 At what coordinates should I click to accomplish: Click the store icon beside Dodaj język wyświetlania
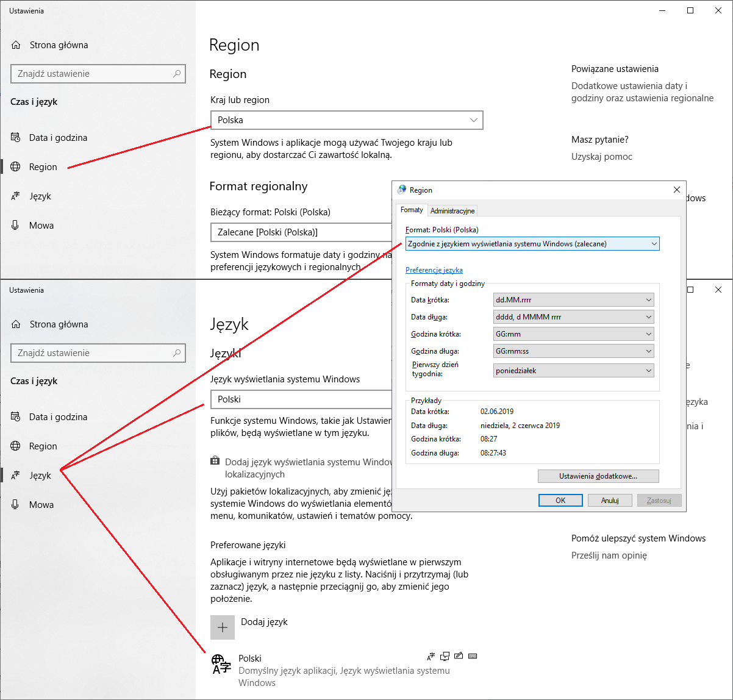pyautogui.click(x=215, y=462)
